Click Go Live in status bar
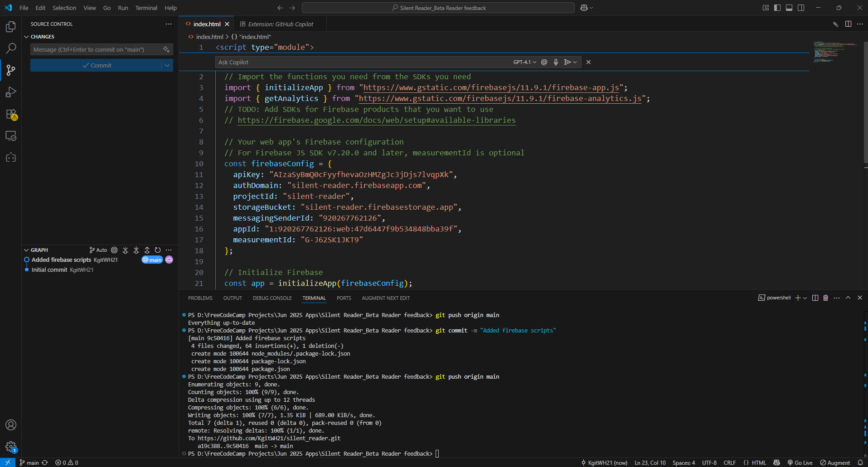 tap(800, 462)
